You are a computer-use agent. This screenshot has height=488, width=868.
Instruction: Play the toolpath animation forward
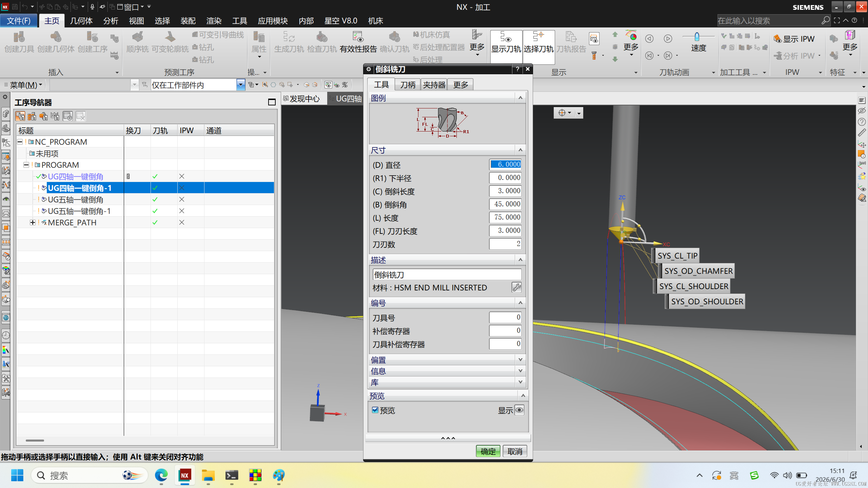pos(668,39)
